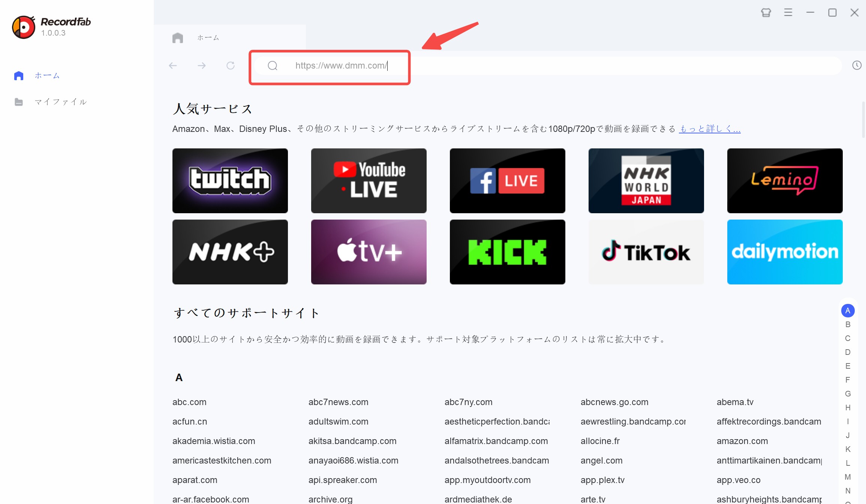
Task: Open arte.tv site link
Action: tap(593, 500)
